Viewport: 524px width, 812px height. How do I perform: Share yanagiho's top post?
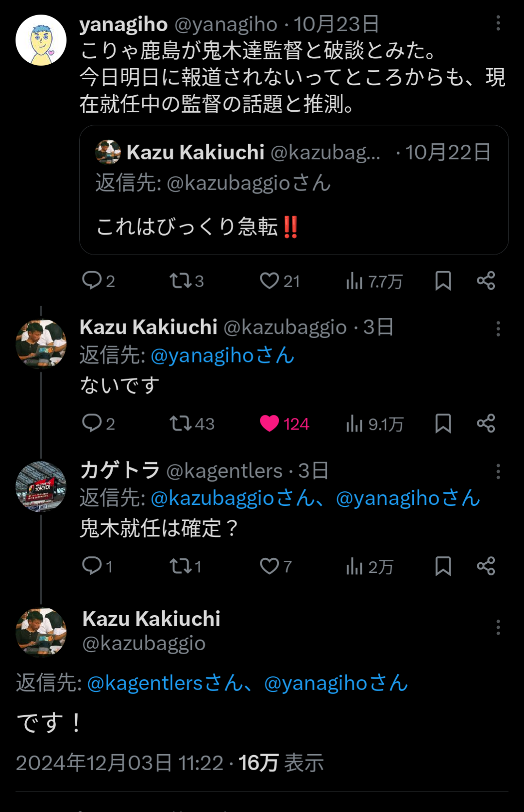(x=486, y=280)
